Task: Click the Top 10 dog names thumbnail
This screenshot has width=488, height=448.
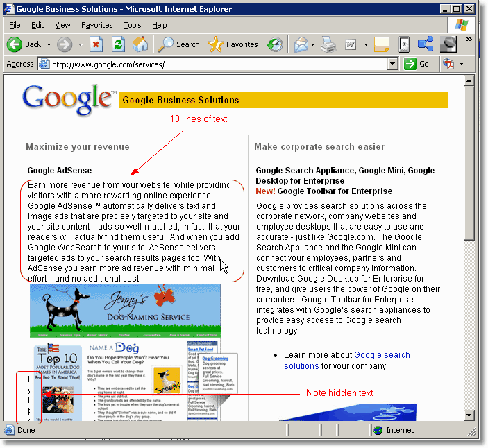Action: pos(58,382)
